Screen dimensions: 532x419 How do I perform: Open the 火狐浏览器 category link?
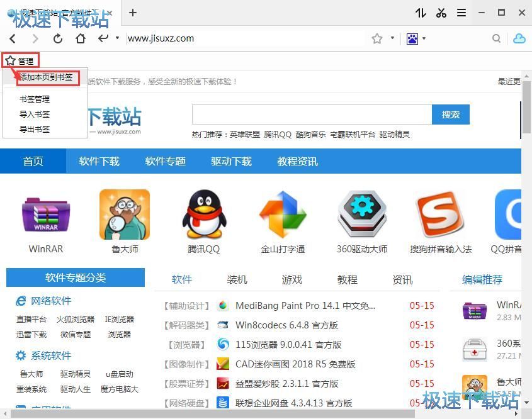click(76, 319)
